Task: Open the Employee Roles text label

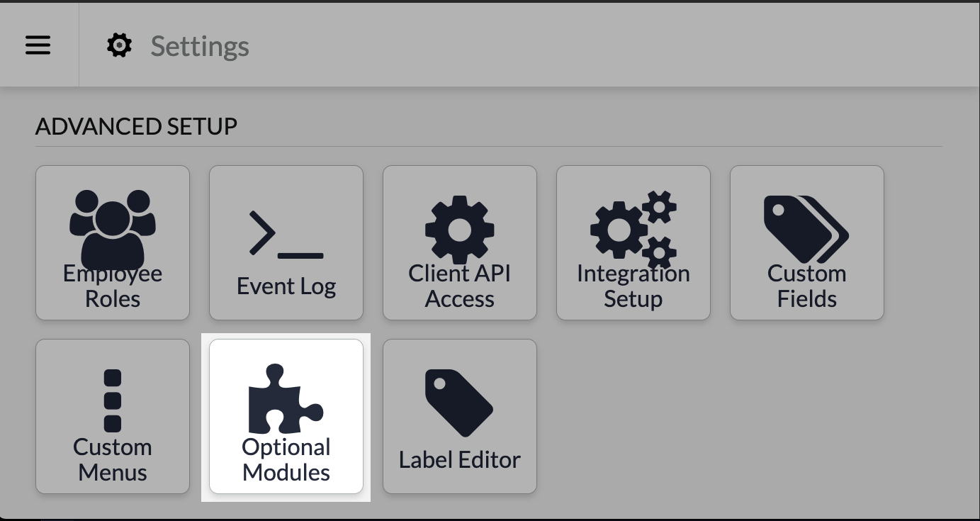Action: tap(113, 286)
